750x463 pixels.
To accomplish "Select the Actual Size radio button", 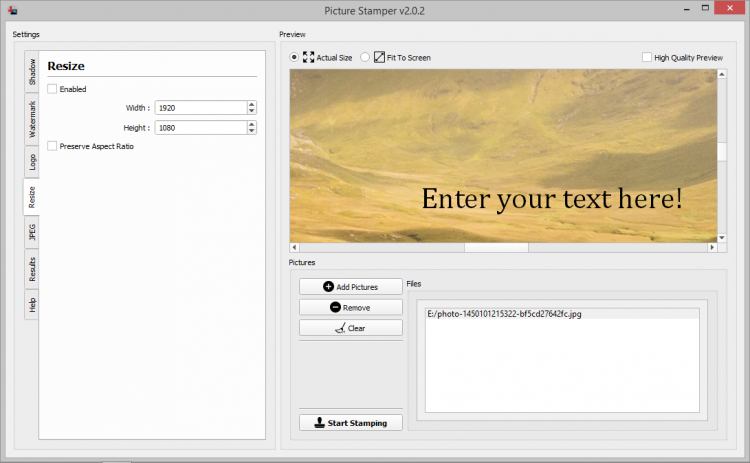I will tap(294, 57).
